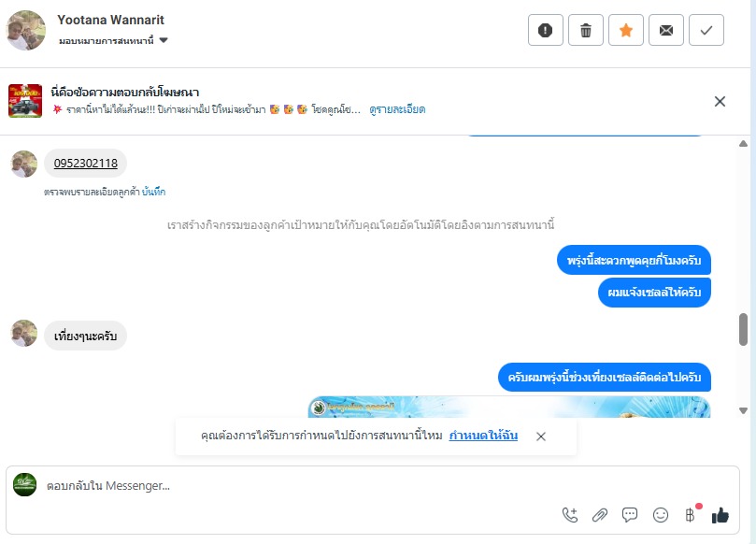Open saved replies speech bubble icon
This screenshot has height=544, width=756.
tap(630, 515)
